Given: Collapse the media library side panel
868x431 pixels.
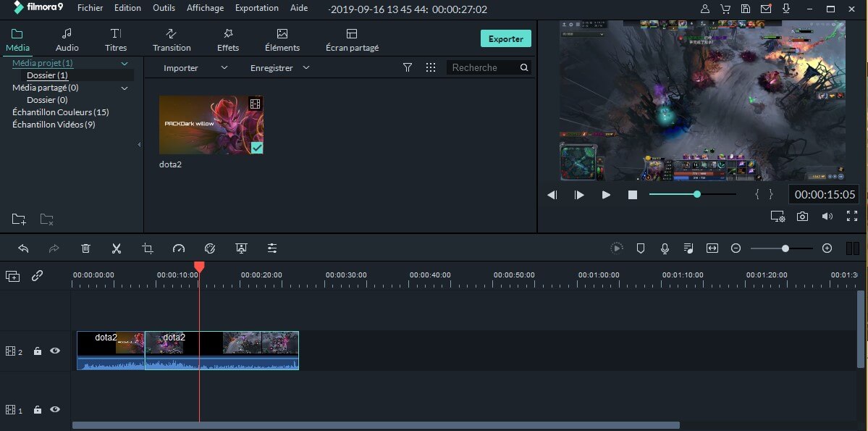Looking at the screenshot, I should pyautogui.click(x=139, y=145).
